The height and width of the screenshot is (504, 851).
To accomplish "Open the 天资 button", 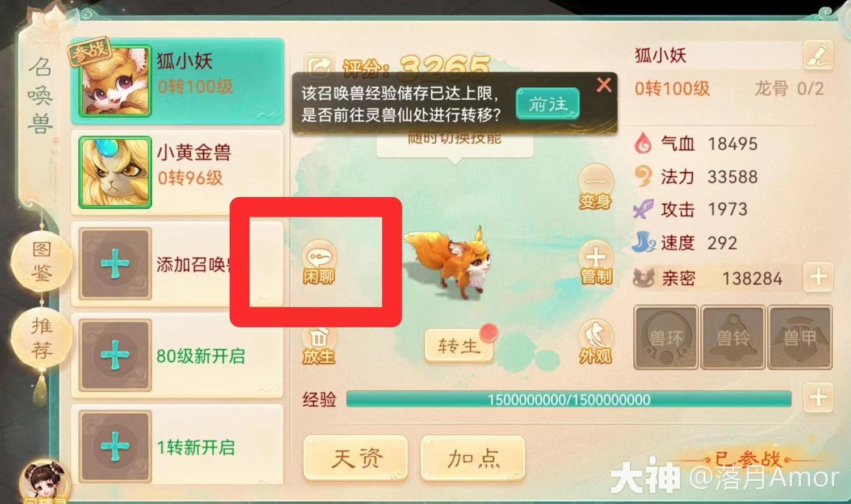I will (356, 458).
